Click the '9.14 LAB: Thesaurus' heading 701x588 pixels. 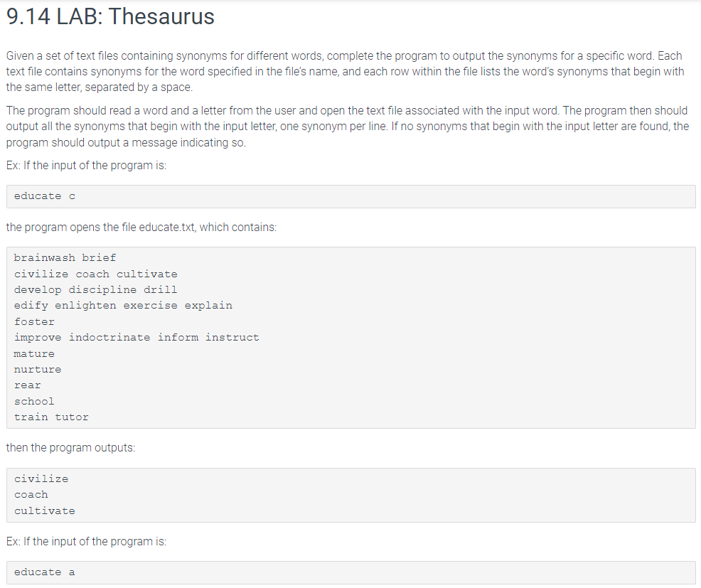coord(110,16)
